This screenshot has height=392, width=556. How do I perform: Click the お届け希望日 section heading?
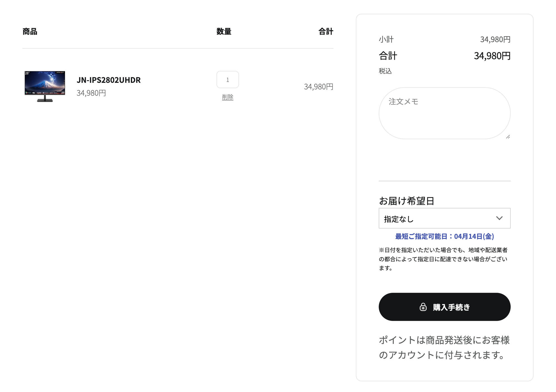406,201
